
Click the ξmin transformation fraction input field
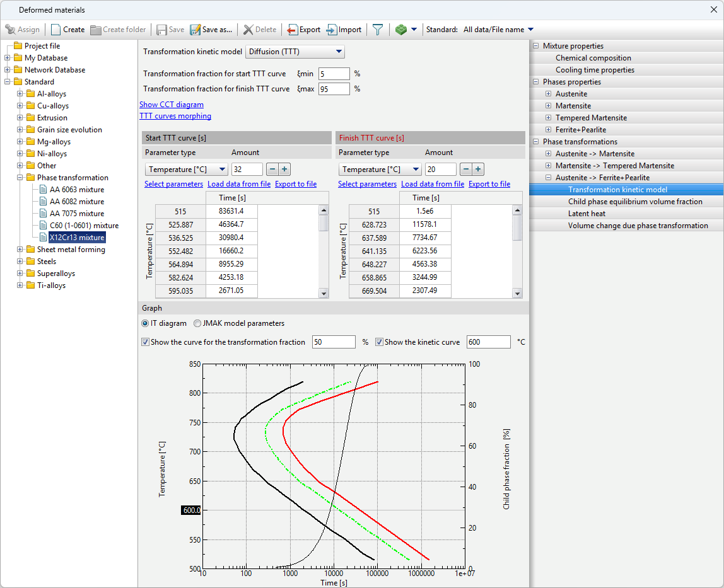[334, 74]
